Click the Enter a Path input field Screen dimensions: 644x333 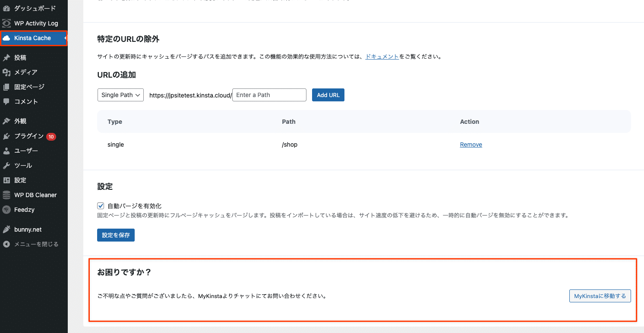pyautogui.click(x=269, y=94)
